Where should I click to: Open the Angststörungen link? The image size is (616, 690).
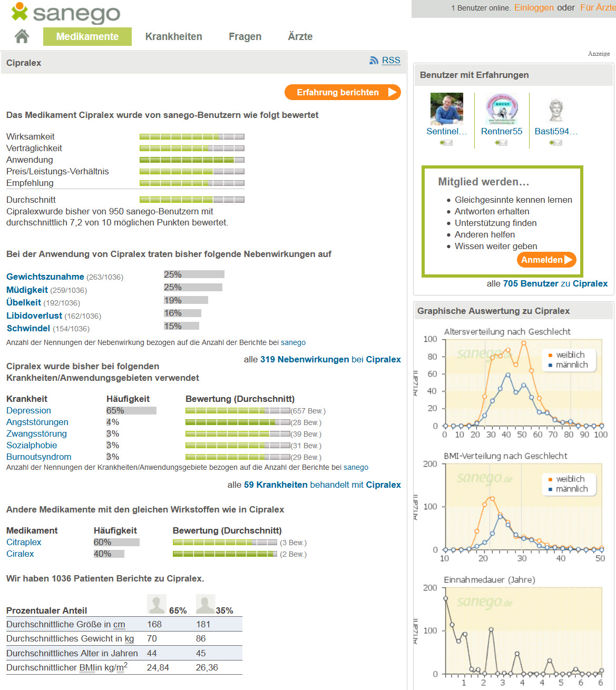(37, 422)
